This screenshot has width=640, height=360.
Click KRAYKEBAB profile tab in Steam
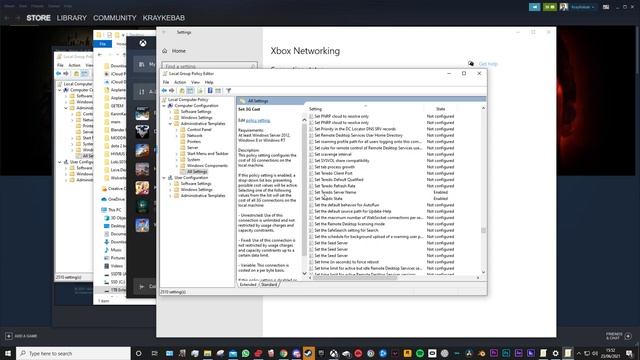164,18
